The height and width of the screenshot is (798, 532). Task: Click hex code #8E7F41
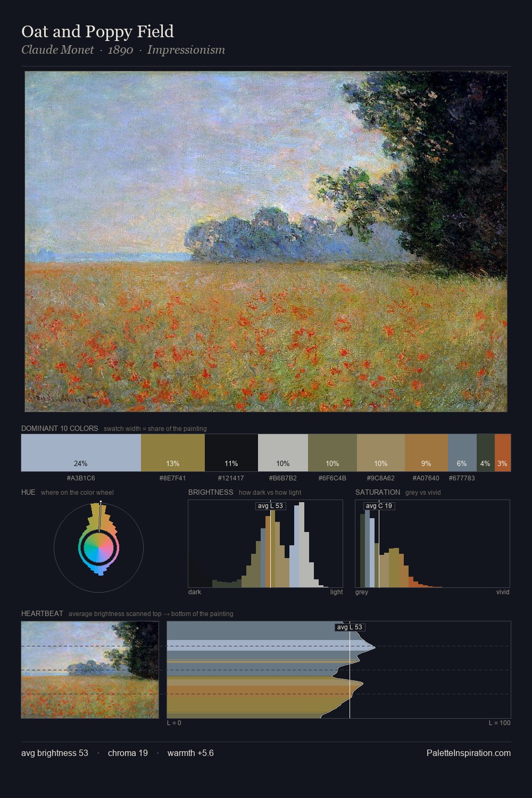tap(173, 478)
